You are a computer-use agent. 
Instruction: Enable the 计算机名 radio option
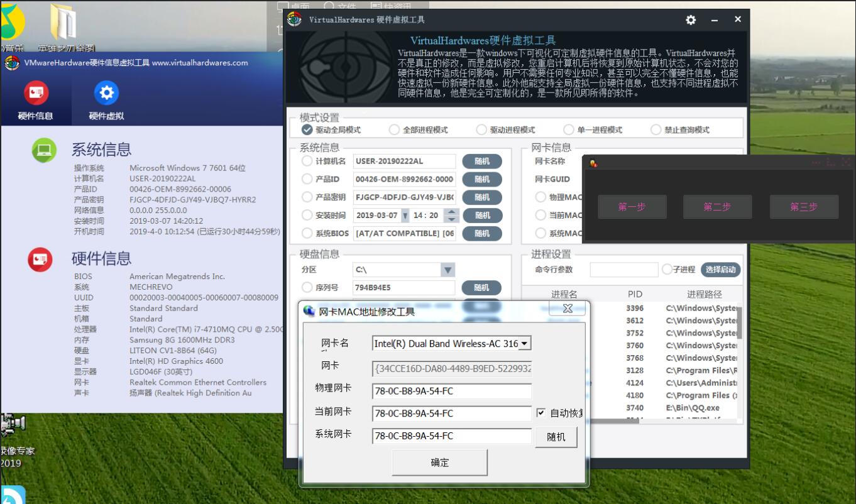point(307,161)
